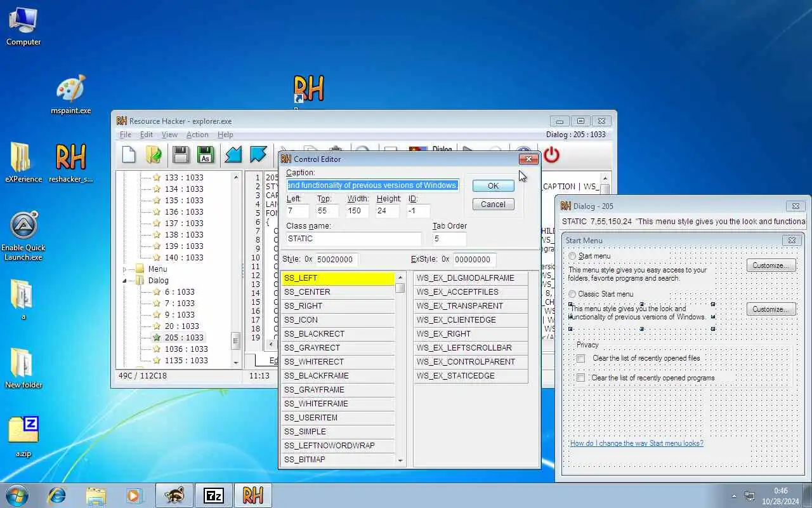Toggle the SS_RIGHT style flag
Viewport: 812px width, 508px height.
pyautogui.click(x=338, y=306)
